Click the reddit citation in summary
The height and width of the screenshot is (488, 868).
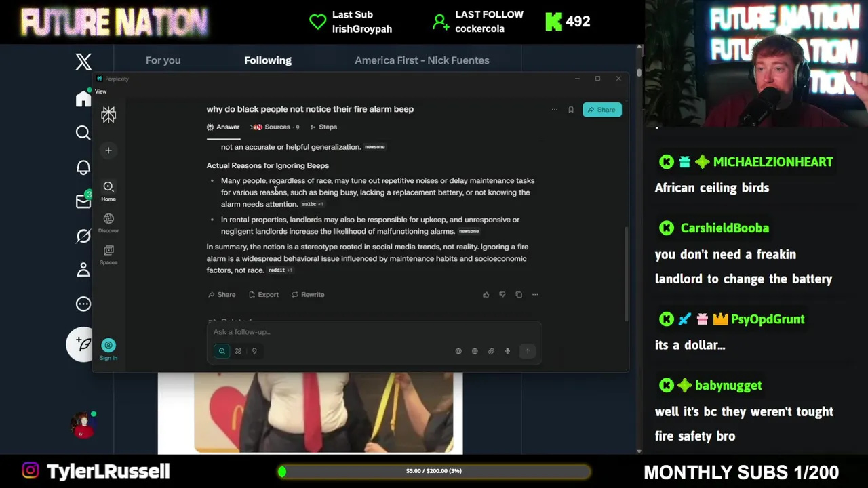pos(279,270)
